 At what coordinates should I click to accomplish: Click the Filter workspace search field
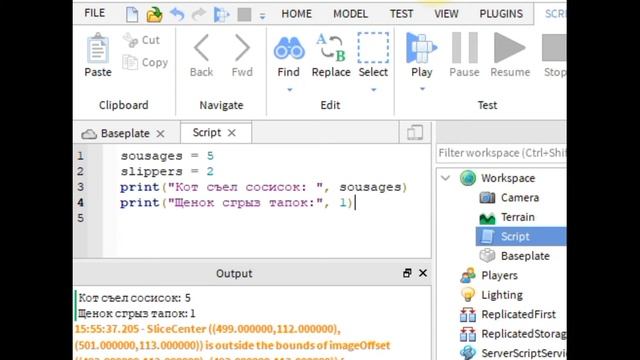[501, 153]
